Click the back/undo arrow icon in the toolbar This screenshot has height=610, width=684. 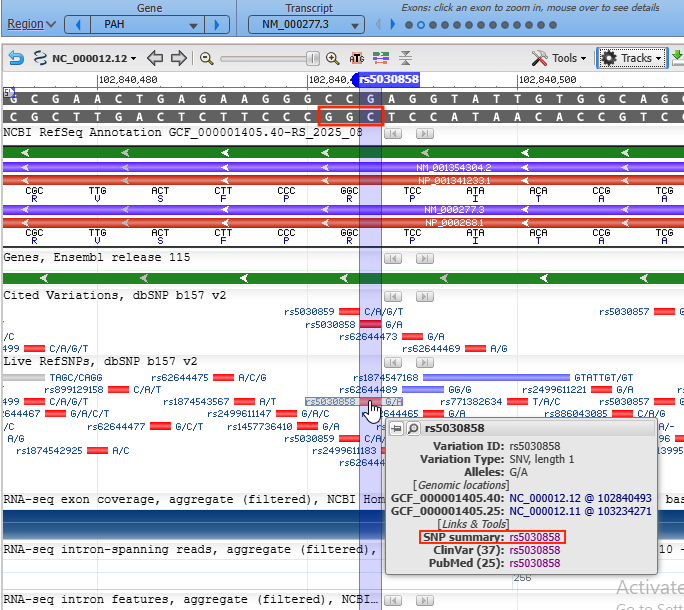[x=16, y=58]
